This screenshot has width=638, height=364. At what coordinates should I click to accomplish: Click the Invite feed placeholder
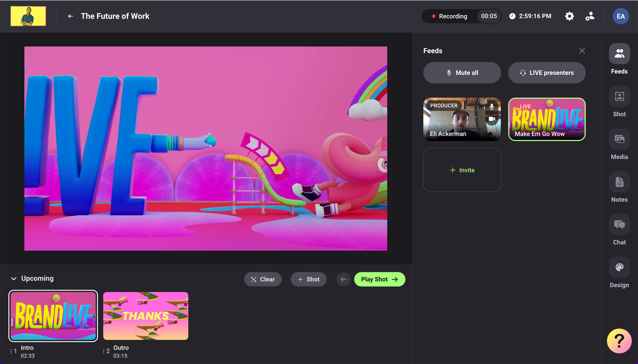(462, 170)
